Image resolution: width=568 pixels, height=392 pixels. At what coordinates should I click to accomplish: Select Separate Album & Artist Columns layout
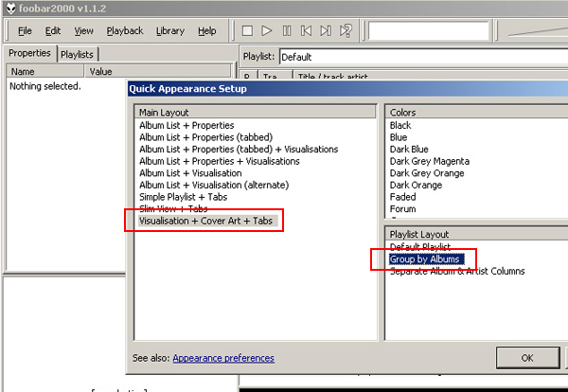coord(457,272)
